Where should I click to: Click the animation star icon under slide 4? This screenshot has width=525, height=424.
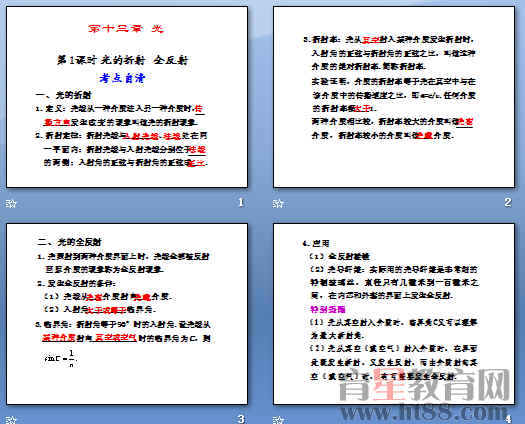278,420
